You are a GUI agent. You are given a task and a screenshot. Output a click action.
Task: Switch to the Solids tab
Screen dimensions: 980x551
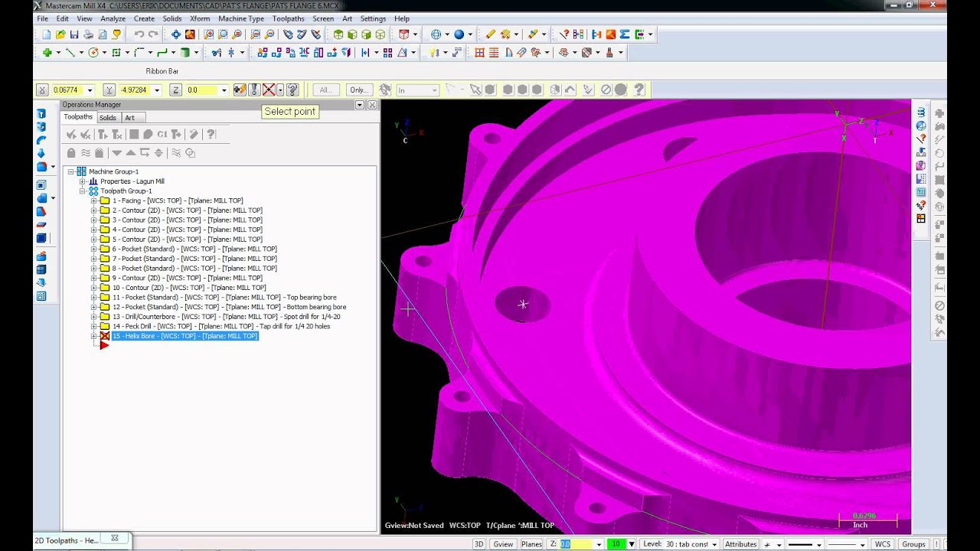tap(107, 118)
